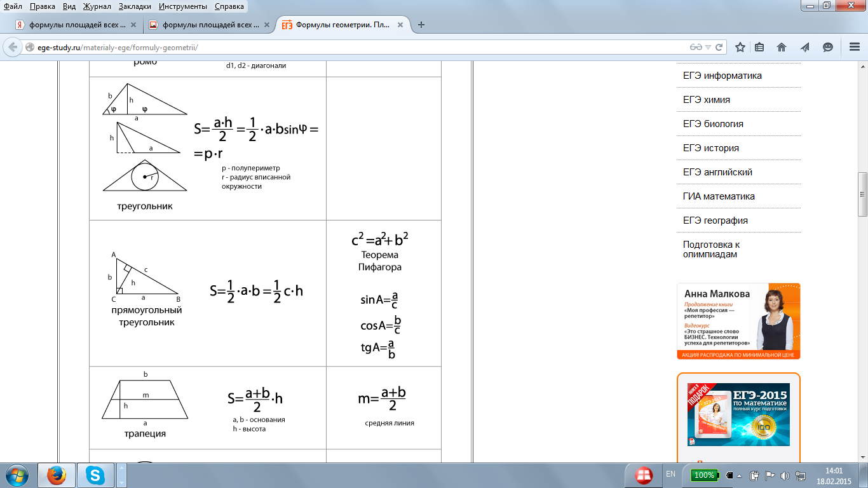The width and height of the screenshot is (868, 488).
Task: Click the 'a, b - основания' text
Action: (x=259, y=420)
